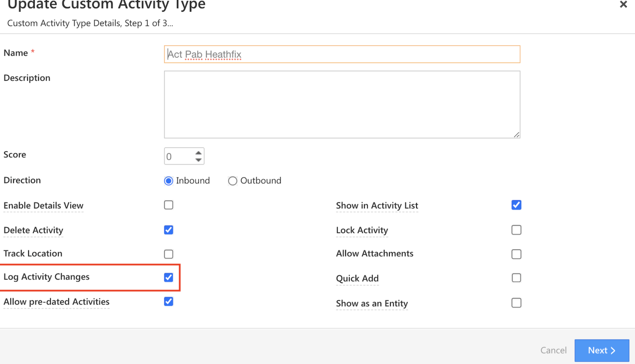Screen dimensions: 635x364
Task: Check the Allow Attachments checkbox
Action: 516,254
